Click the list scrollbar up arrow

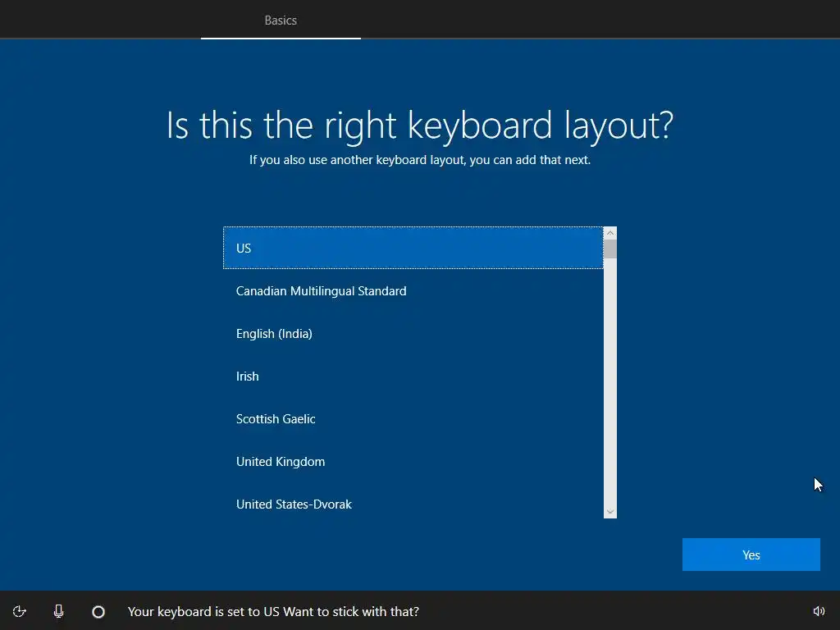pyautogui.click(x=610, y=233)
